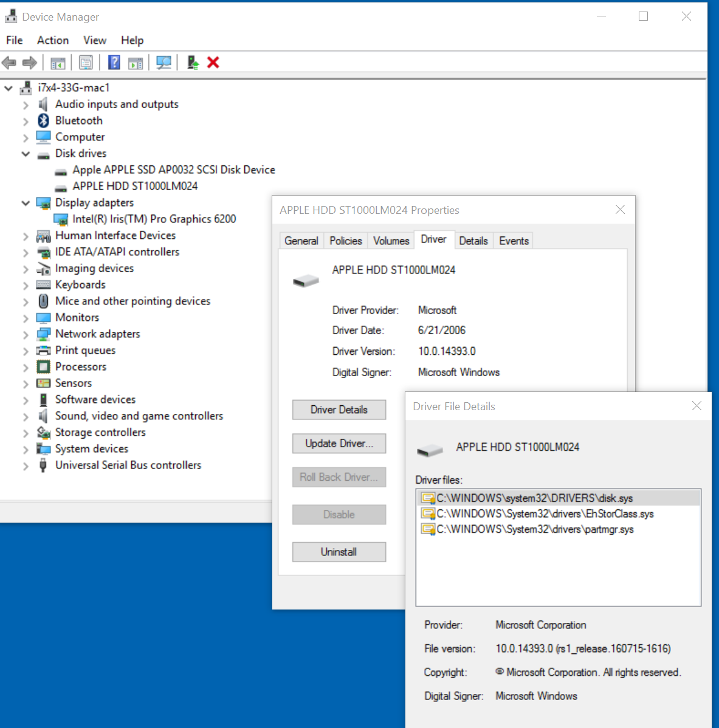Click the Forward arrow toolbar icon
Viewport: 719px width, 728px height.
pyautogui.click(x=30, y=62)
